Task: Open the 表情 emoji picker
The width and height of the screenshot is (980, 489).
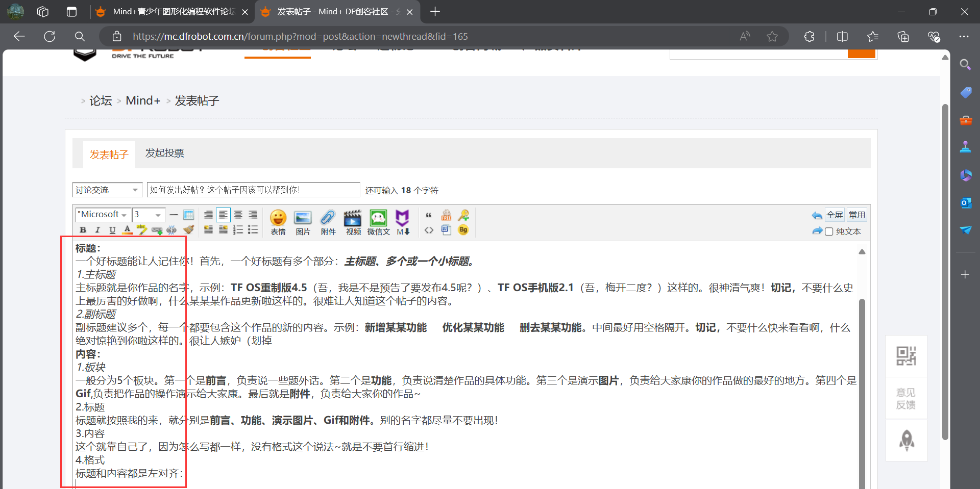Action: pyautogui.click(x=278, y=222)
